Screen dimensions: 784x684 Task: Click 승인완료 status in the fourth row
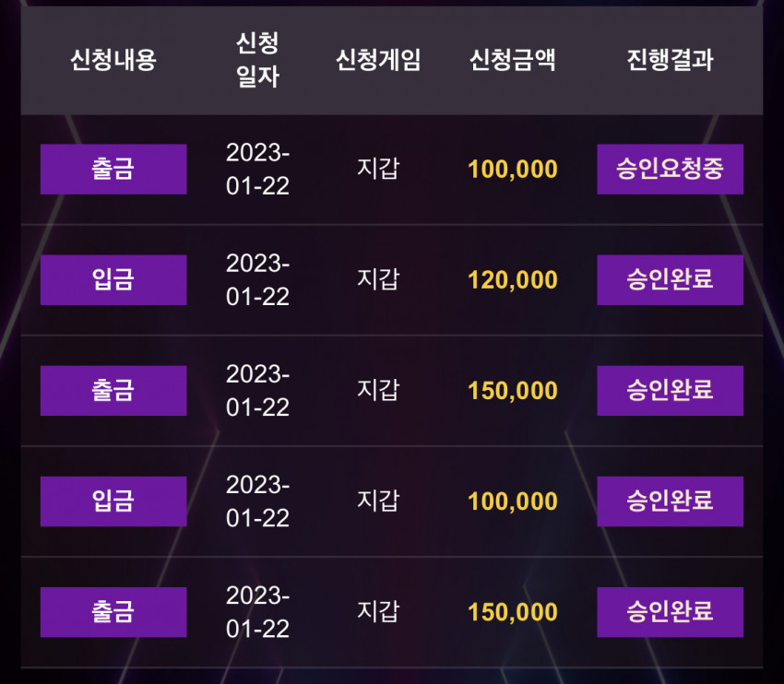coord(670,501)
